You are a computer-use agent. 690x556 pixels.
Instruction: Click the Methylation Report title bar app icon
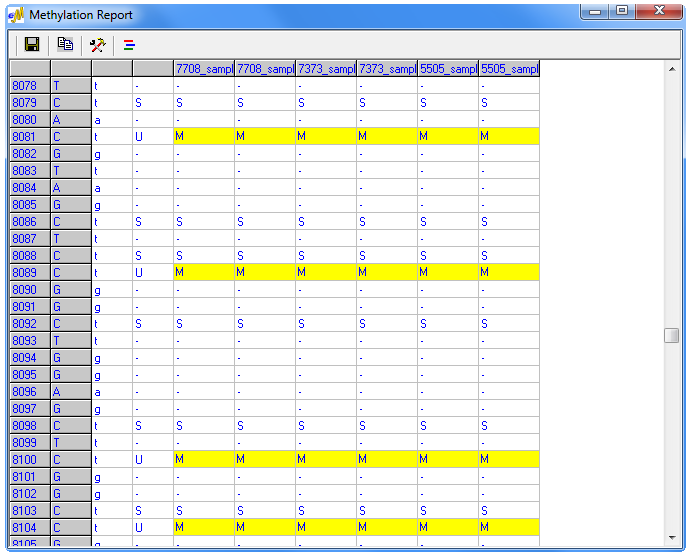coord(17,15)
